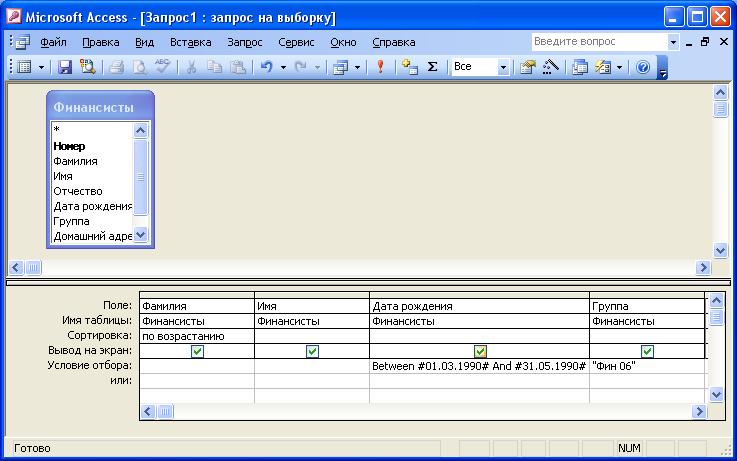
Task: Expand the Redo history dropdown arrow
Action: tap(317, 67)
